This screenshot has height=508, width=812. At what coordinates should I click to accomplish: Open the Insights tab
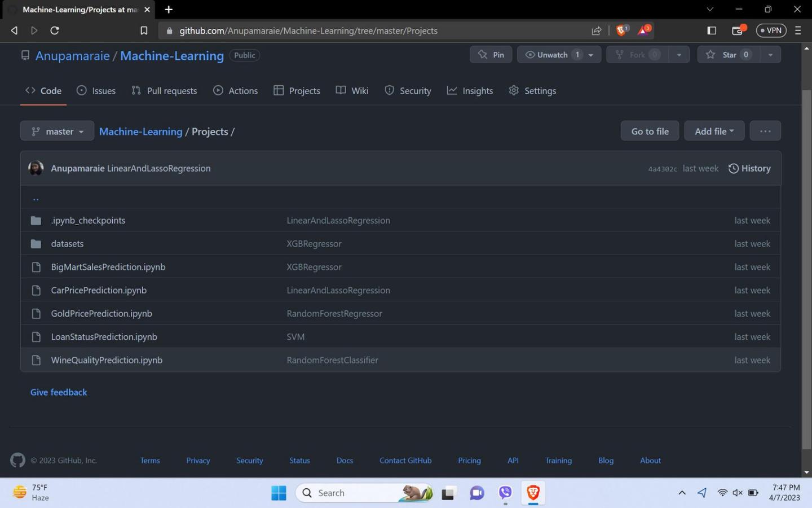coord(470,90)
